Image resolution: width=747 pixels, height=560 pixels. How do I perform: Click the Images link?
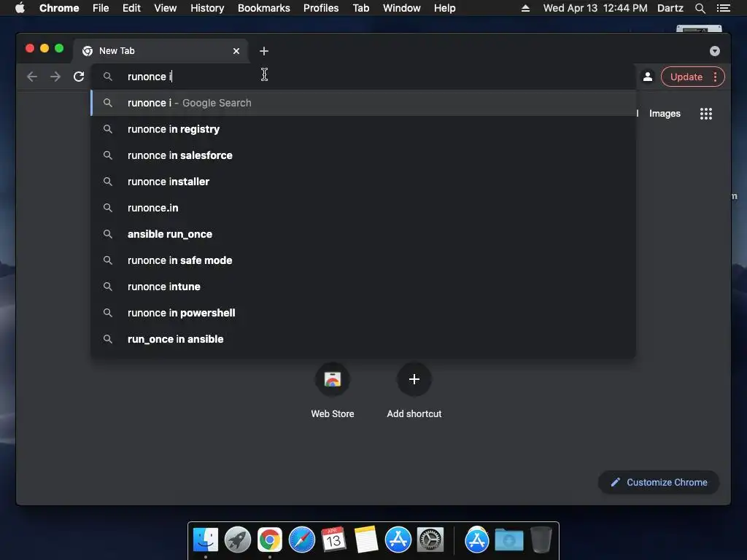[665, 113]
